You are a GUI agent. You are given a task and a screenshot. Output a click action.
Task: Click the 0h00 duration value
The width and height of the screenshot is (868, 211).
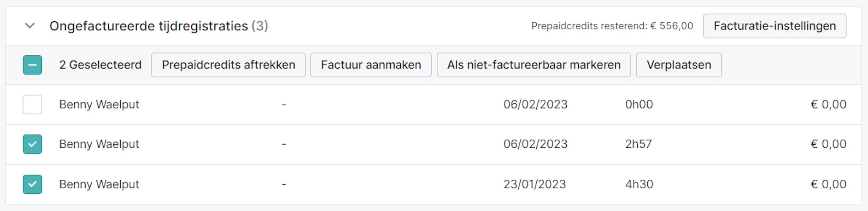(x=639, y=105)
